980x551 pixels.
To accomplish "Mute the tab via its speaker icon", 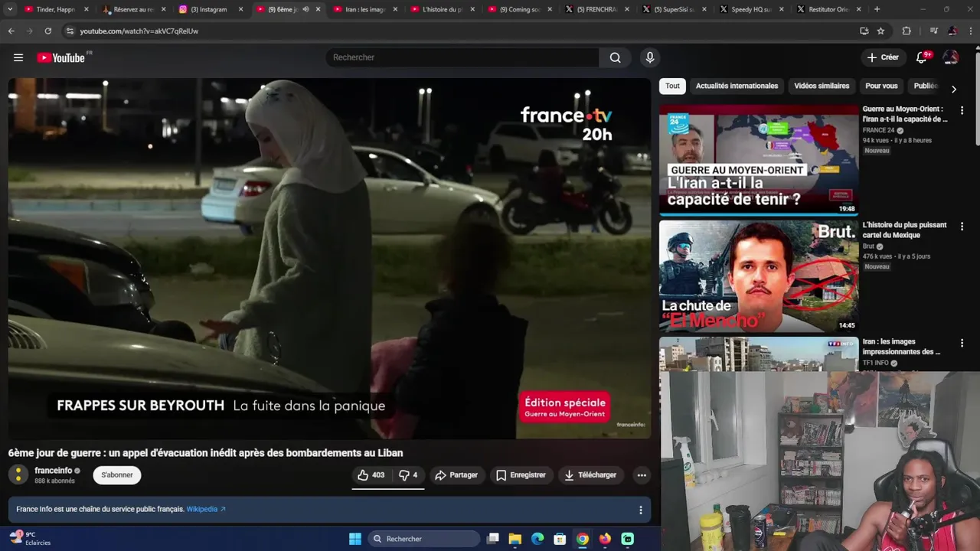I will (305, 9).
